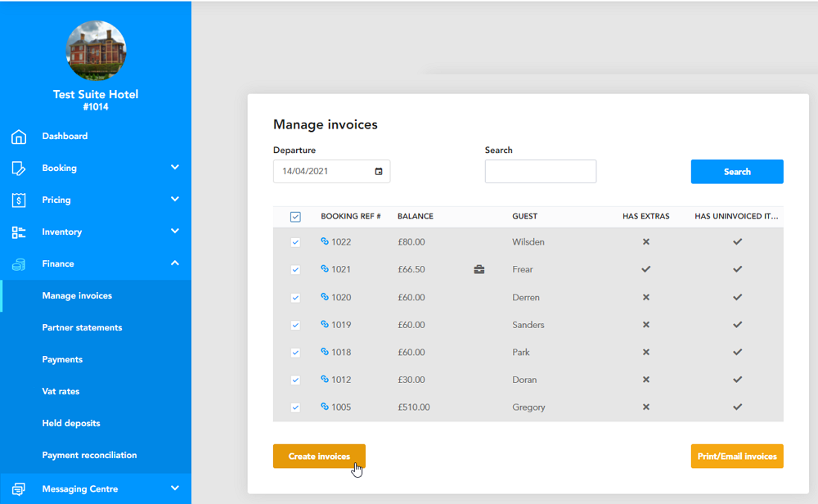Screen dimensions: 818x504
Task: Collapse the Finance section chevron
Action: tap(173, 263)
